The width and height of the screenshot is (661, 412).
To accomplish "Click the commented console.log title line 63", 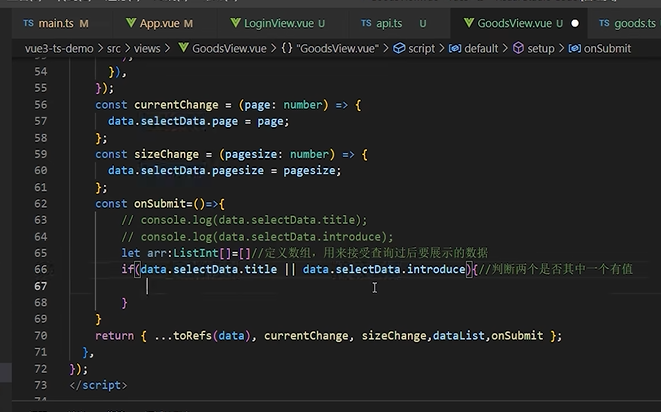I will point(244,220).
